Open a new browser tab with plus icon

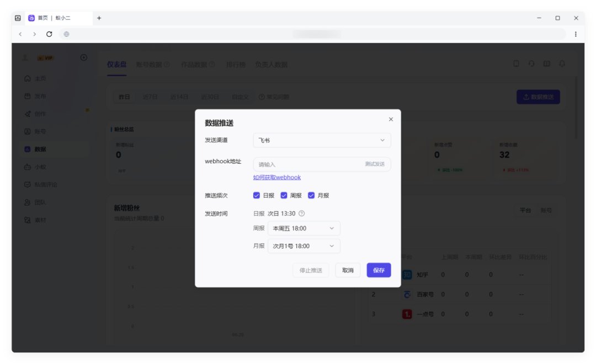tap(99, 18)
